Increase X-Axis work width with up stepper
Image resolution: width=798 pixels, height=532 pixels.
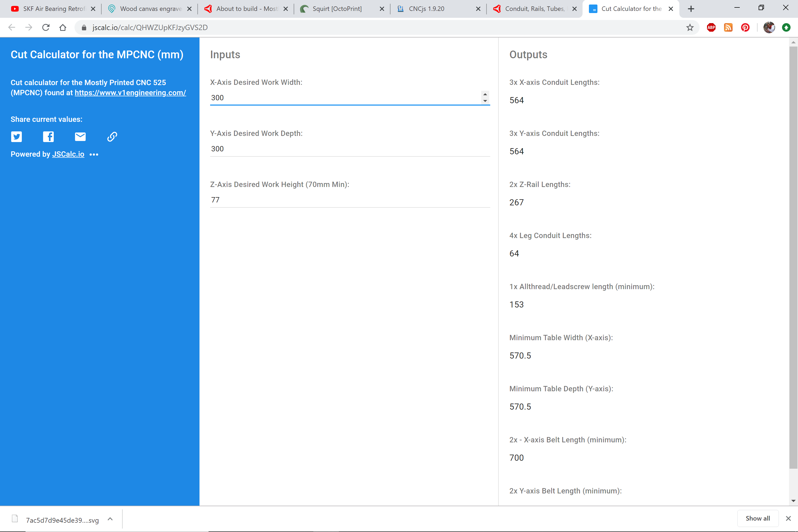(485, 95)
